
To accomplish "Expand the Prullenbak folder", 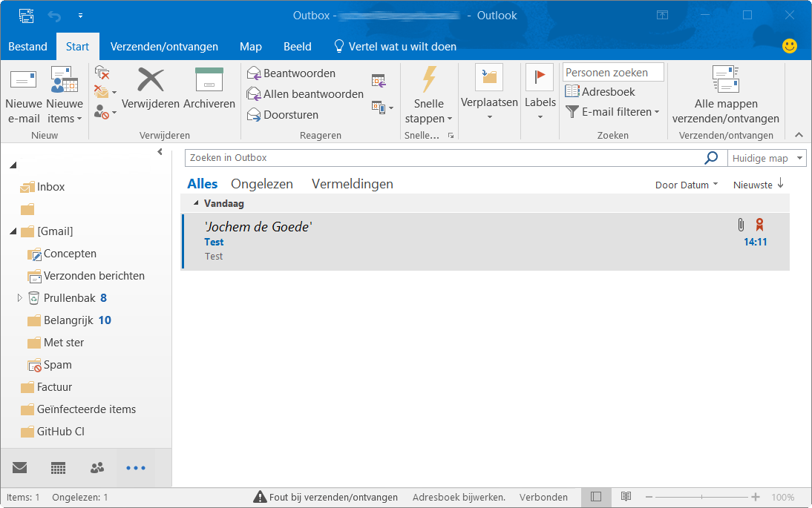I will coord(19,297).
